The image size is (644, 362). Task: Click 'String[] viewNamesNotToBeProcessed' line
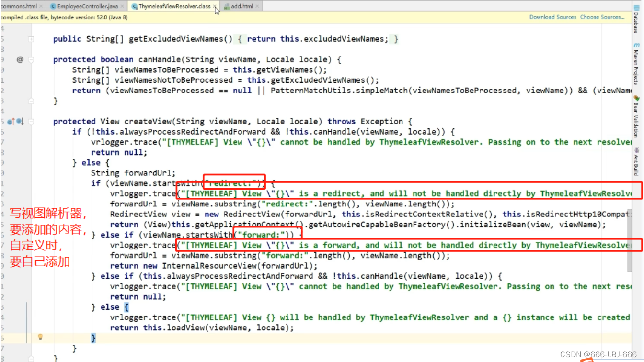225,80
